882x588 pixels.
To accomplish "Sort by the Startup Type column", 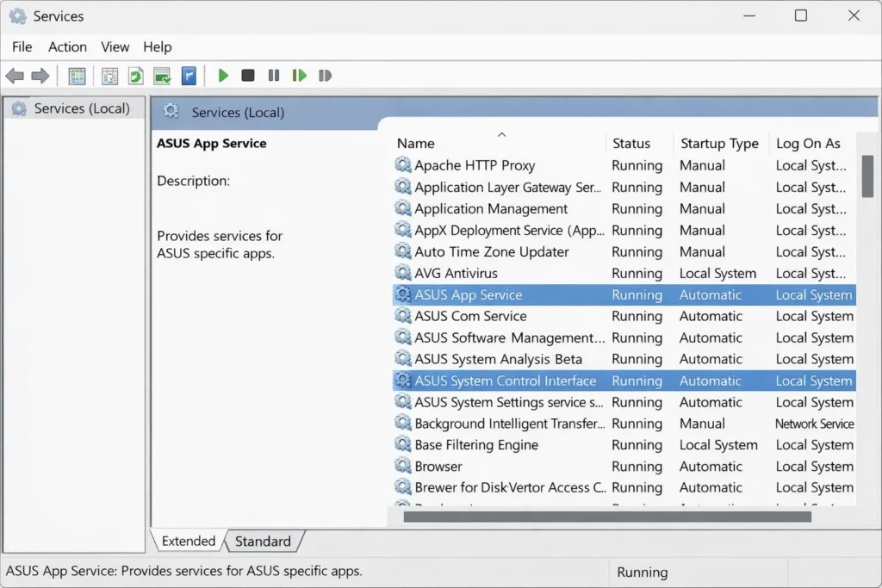I will click(x=720, y=143).
